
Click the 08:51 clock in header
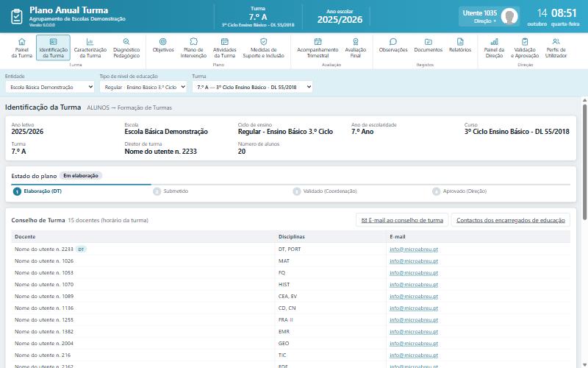(564, 13)
